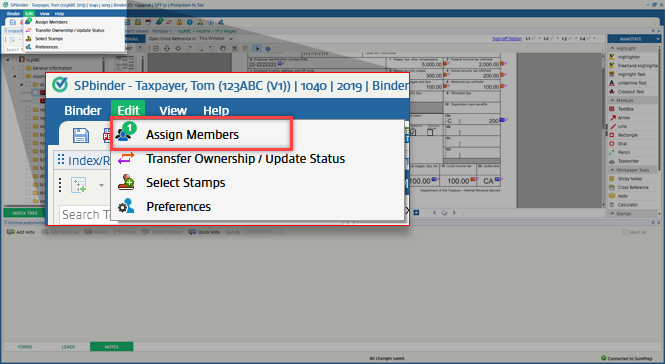Click the enlarged Save disk icon
Image resolution: width=665 pixels, height=364 pixels.
81,136
